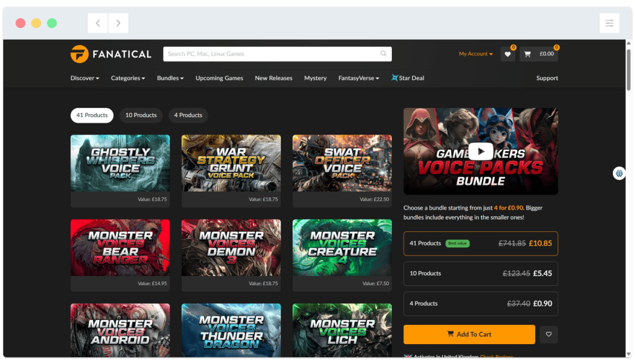The image size is (635, 364).
Task: Open the Monster Voices Bear Ranger thumbnail
Action: pos(120,247)
